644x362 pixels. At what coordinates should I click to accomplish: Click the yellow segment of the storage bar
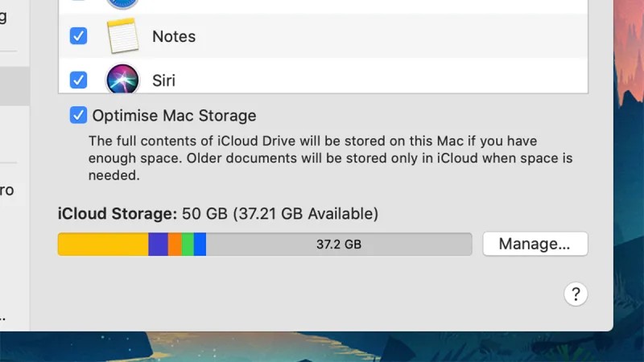[103, 245]
